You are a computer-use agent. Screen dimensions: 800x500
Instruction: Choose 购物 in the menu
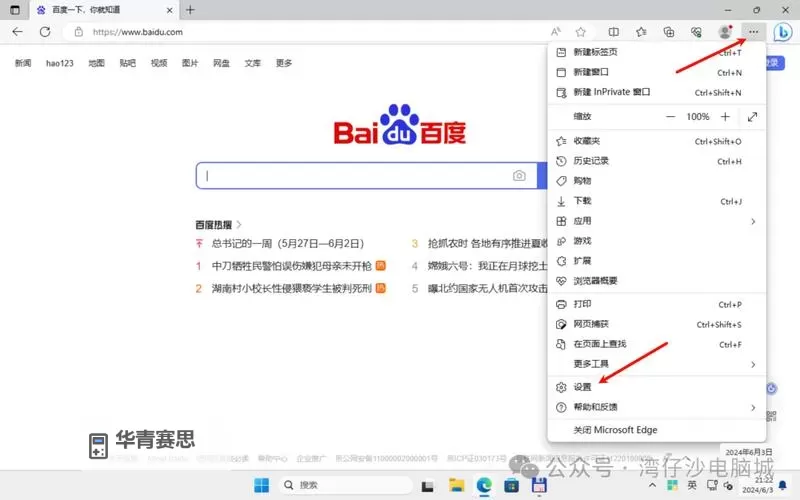pyautogui.click(x=656, y=181)
